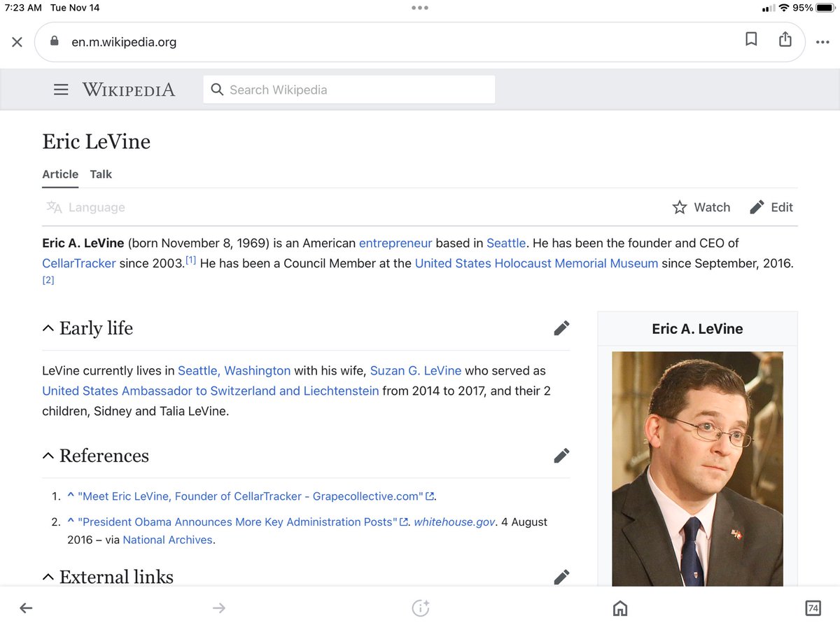Open the page info sparkle icon
Screen dimensions: 840x630
(420, 608)
